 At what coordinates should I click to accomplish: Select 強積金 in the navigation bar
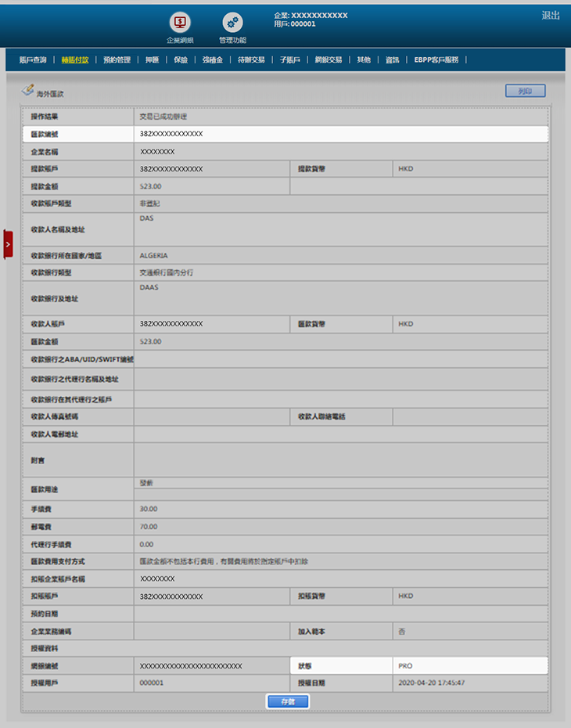212,59
